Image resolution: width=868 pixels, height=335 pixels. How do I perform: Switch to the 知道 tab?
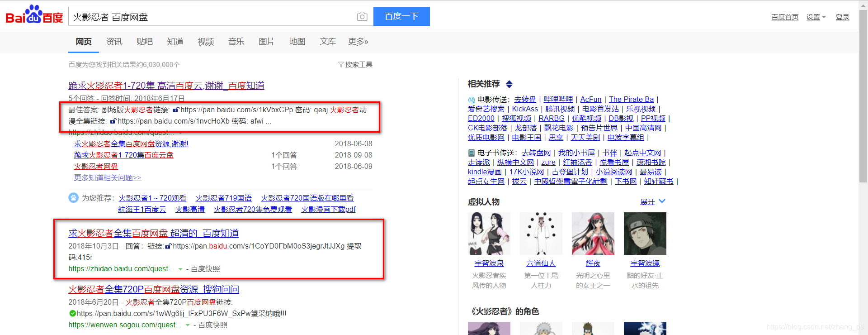coord(175,42)
